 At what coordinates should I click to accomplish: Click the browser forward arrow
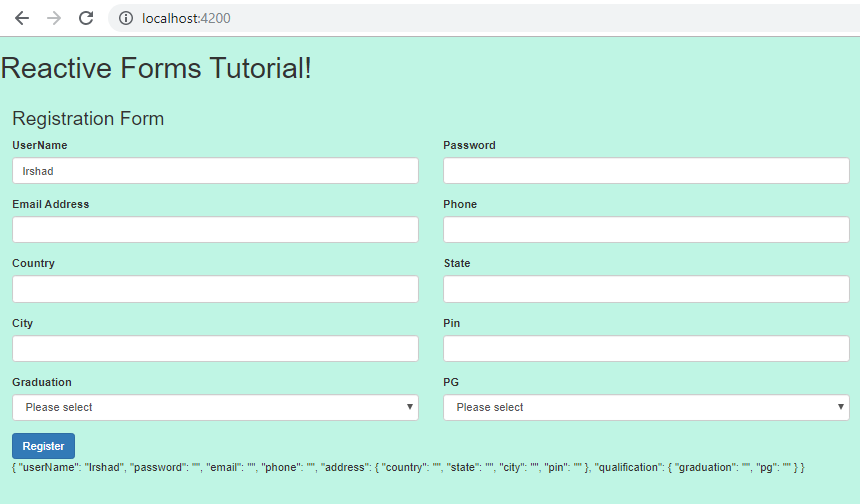pos(54,18)
